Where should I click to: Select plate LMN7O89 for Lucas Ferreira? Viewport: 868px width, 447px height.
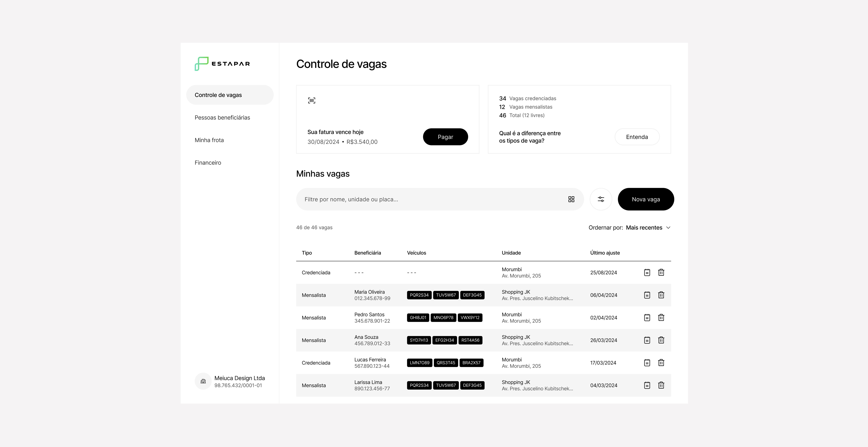click(419, 363)
